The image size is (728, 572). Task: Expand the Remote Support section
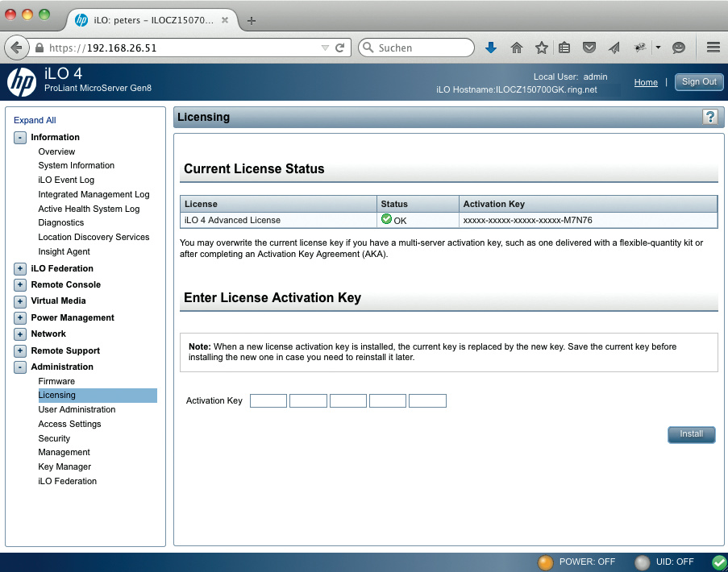click(20, 350)
